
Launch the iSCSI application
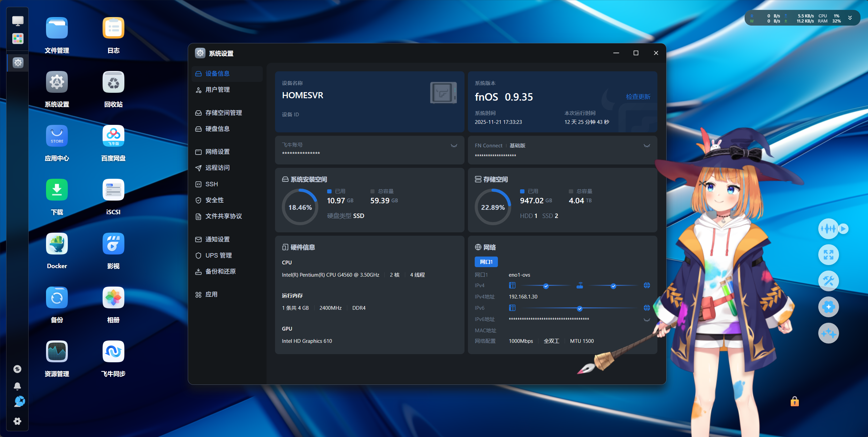click(113, 190)
